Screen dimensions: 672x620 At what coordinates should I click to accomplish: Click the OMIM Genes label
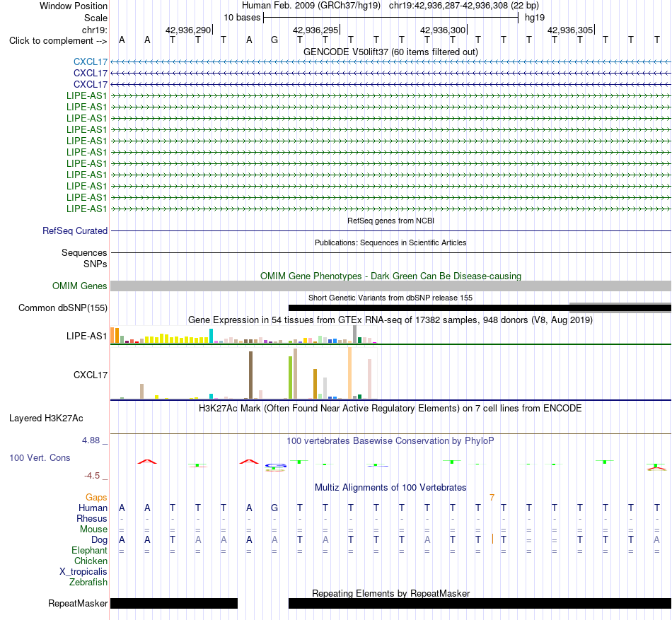coord(79,286)
